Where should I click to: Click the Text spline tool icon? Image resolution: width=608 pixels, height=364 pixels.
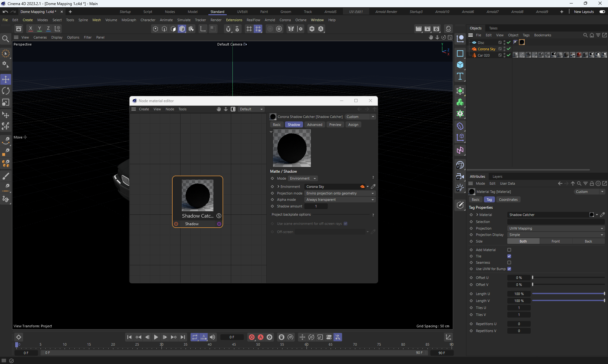pyautogui.click(x=460, y=76)
